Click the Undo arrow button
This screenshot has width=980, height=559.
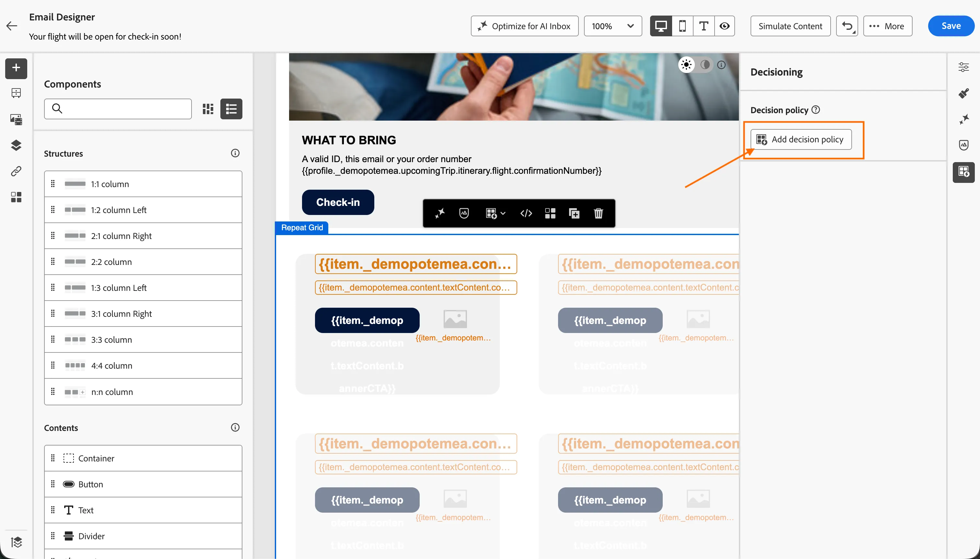[x=847, y=26]
